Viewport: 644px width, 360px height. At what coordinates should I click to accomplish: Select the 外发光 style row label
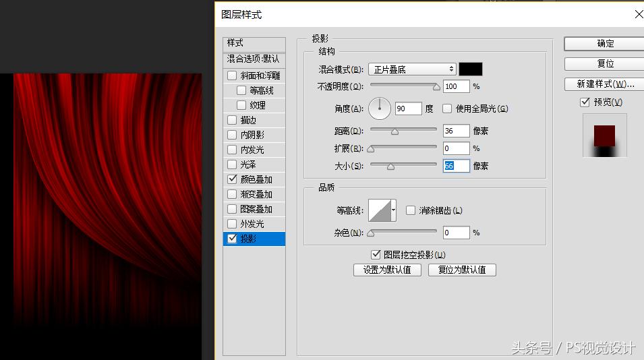pos(253,224)
